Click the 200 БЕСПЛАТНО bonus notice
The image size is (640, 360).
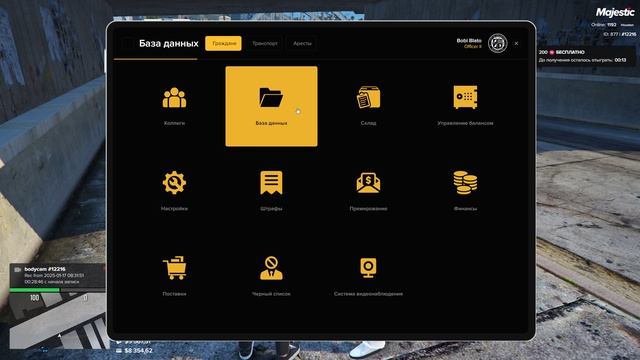pyautogui.click(x=586, y=56)
